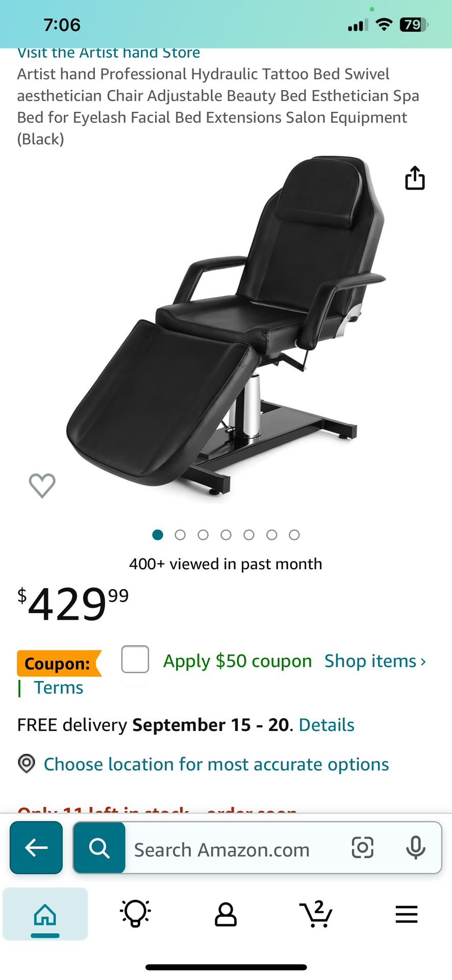
Task: Open the shopping cart with 2 items
Action: [316, 914]
